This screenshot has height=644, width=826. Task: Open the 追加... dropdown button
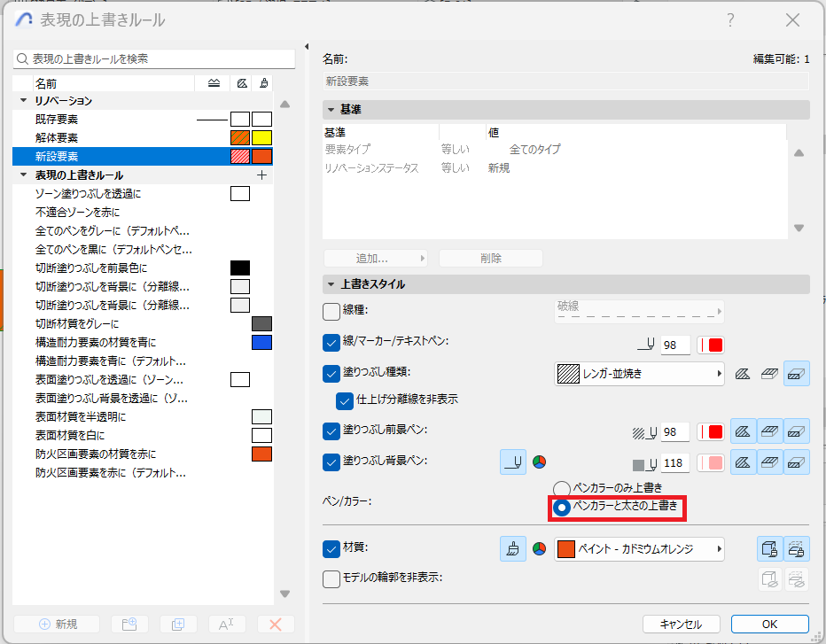(375, 258)
